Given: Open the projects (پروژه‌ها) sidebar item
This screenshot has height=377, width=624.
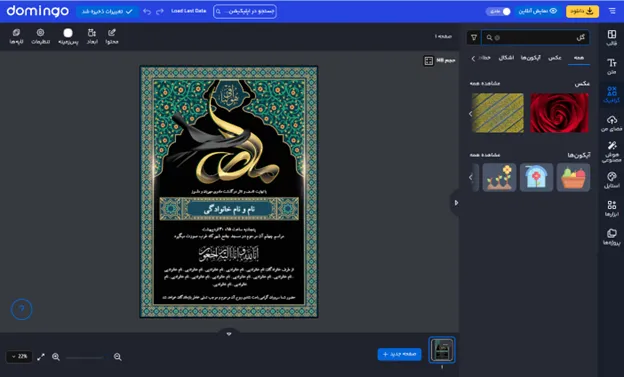Looking at the screenshot, I should tap(612, 237).
